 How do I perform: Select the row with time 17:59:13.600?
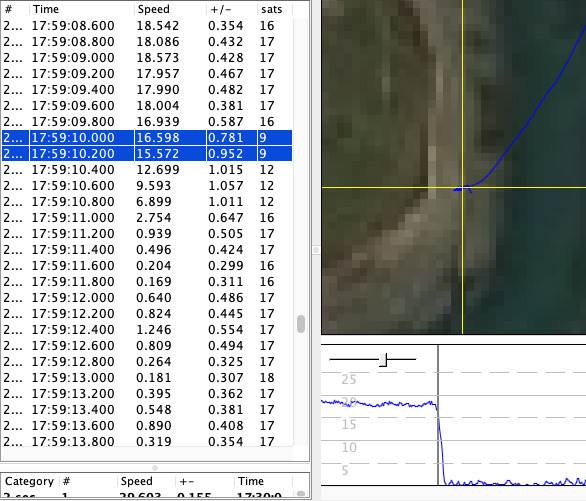147,426
